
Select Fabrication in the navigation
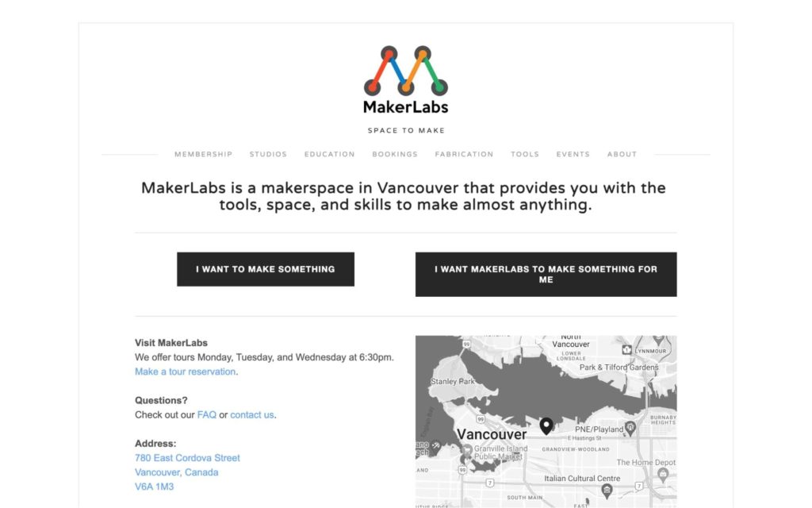click(x=464, y=154)
